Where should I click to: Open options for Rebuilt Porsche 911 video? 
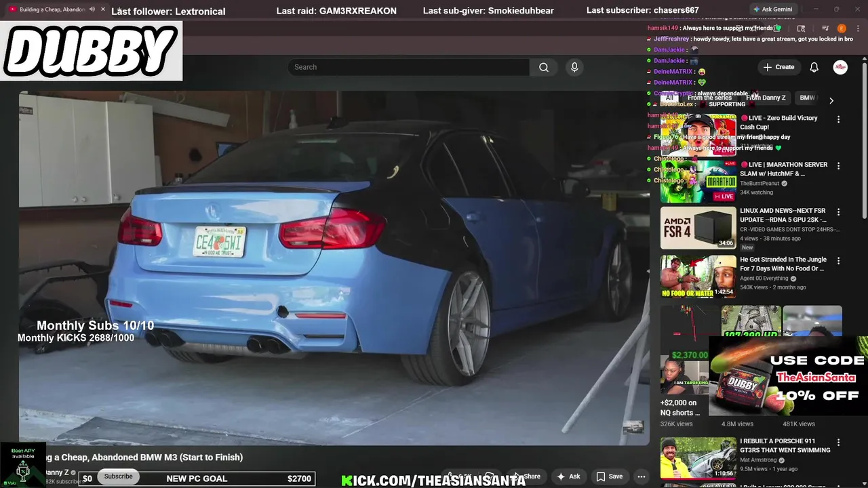[x=838, y=443]
